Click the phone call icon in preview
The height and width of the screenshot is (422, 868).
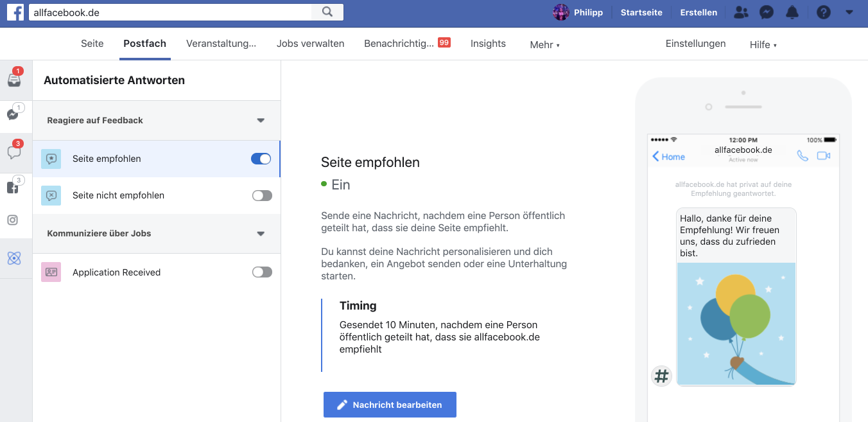pyautogui.click(x=803, y=155)
